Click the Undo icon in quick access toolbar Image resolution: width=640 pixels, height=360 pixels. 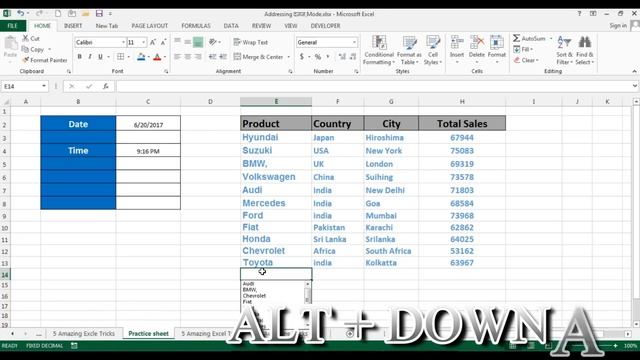point(20,13)
